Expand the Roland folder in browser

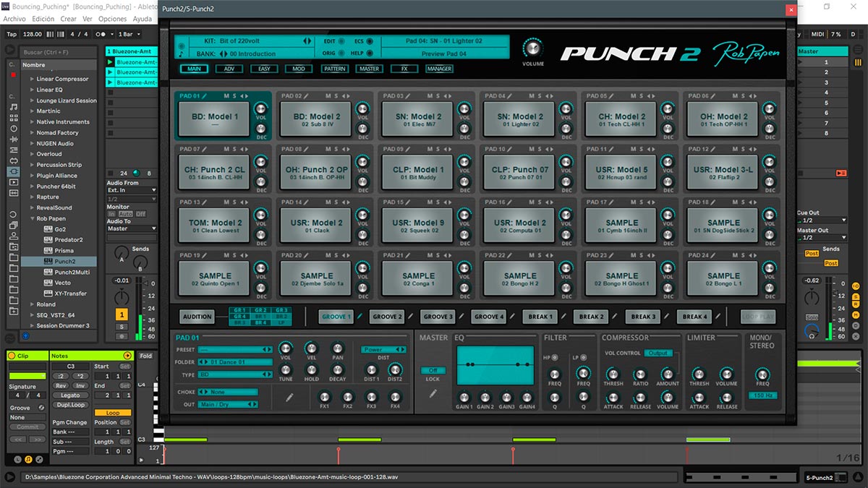coord(32,304)
